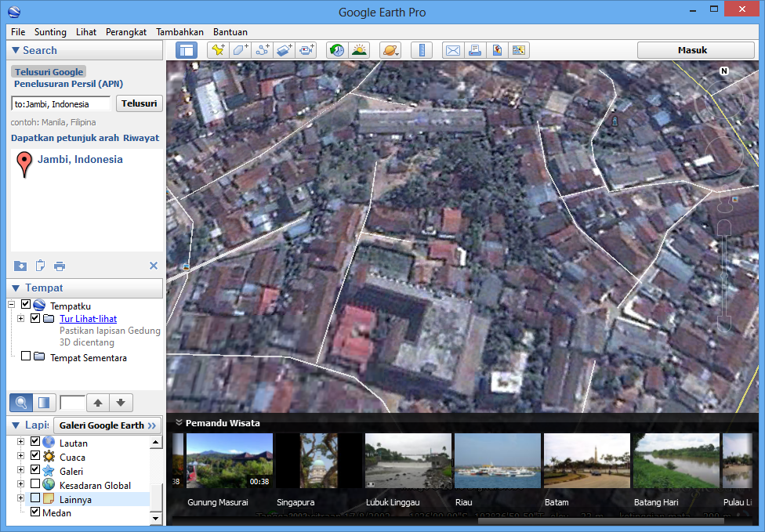Click the Batang Hari tour thumbnail
Screen dimensions: 765x532
tap(675, 461)
